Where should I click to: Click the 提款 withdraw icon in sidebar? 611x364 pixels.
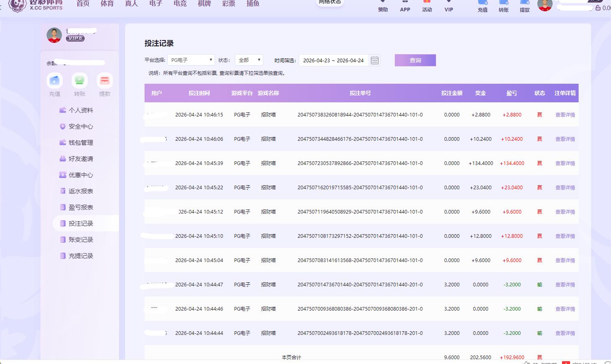point(104,81)
